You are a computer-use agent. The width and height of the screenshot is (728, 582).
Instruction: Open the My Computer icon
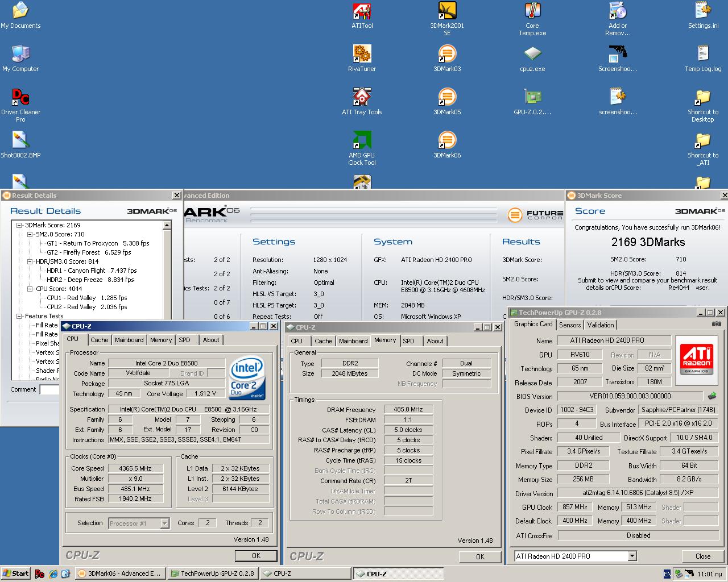(x=20, y=59)
